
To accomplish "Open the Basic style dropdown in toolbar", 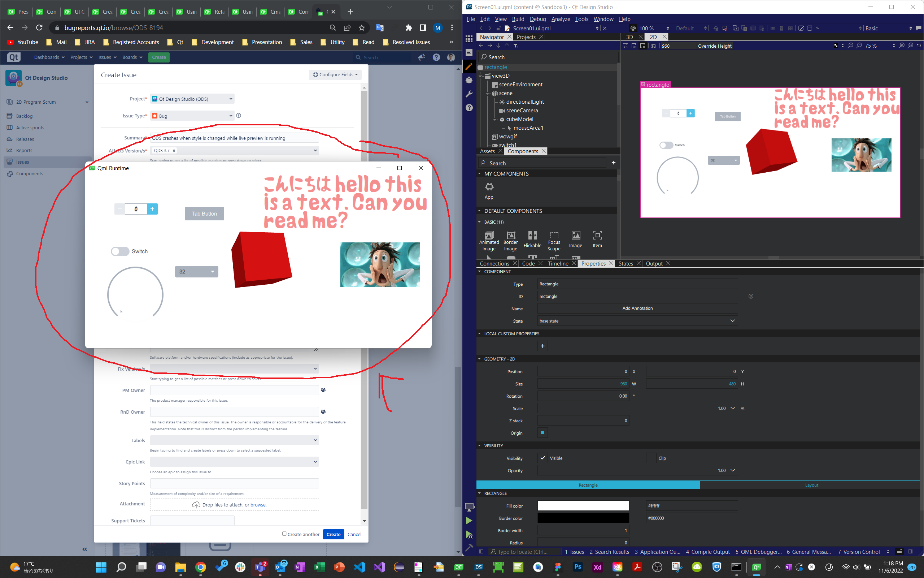I will point(889,28).
